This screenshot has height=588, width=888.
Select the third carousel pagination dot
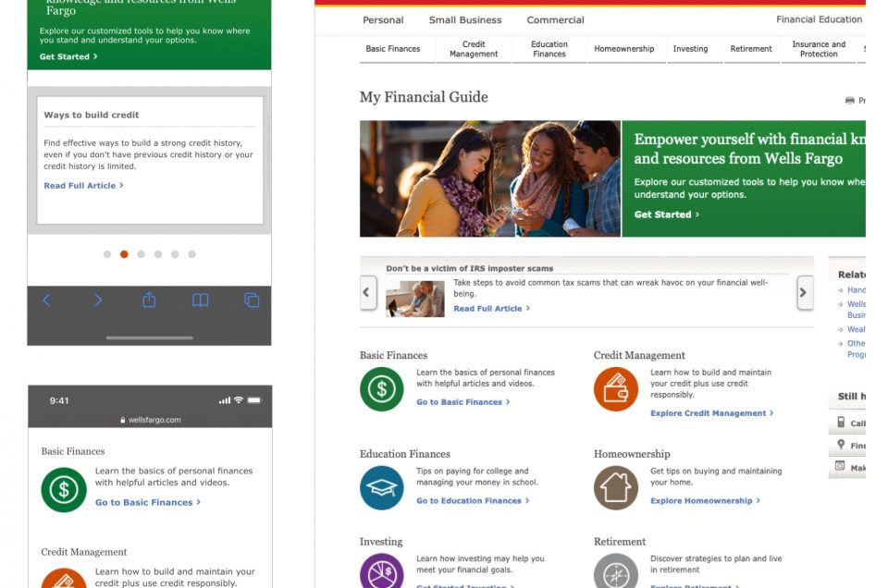pos(141,254)
